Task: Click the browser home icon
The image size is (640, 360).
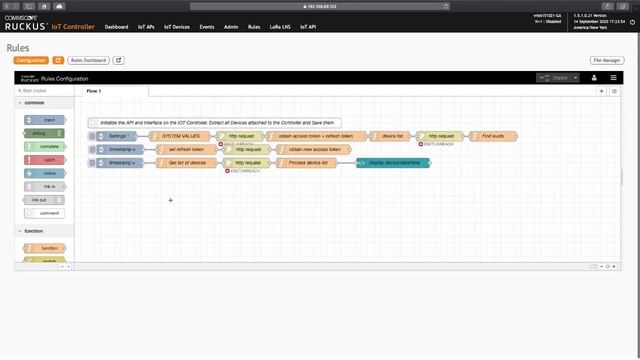Action: point(44,6)
